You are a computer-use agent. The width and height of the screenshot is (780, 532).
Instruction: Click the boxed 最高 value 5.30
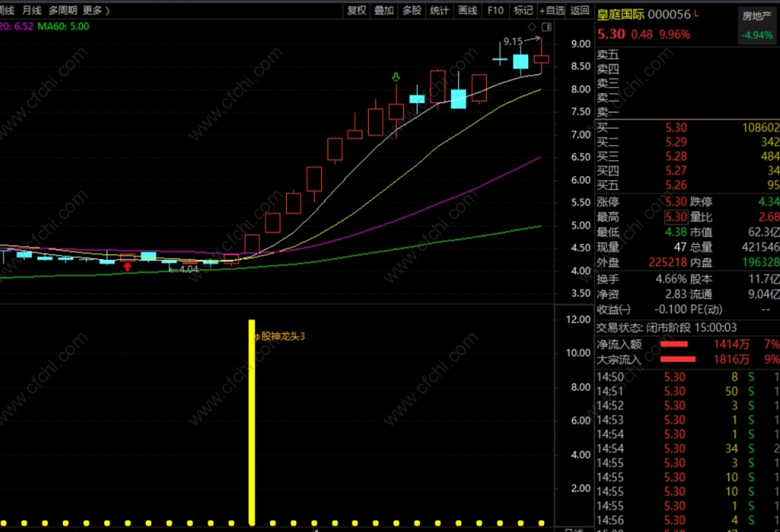[676, 217]
